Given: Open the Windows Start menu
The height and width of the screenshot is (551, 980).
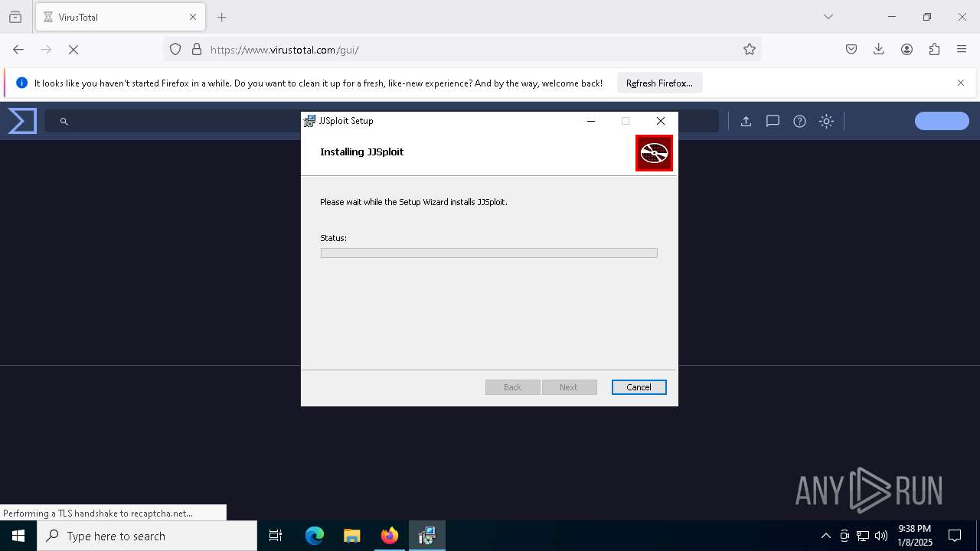Looking at the screenshot, I should [x=18, y=536].
